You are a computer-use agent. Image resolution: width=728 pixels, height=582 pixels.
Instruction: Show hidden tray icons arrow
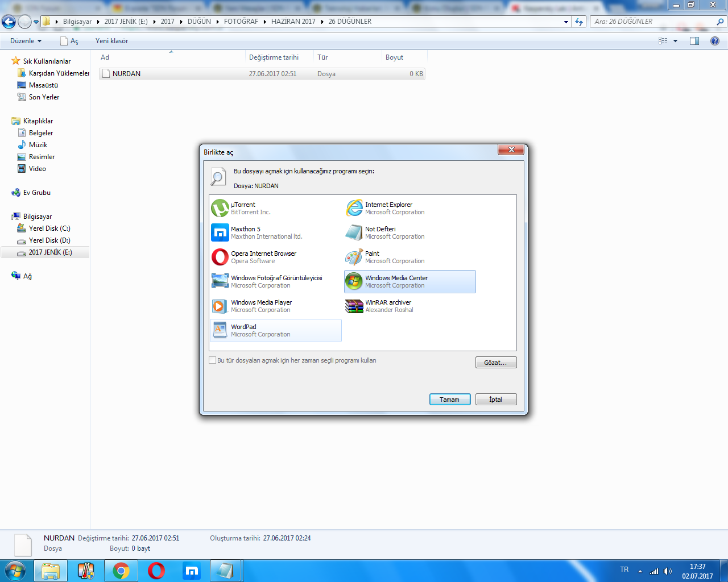[x=640, y=571]
